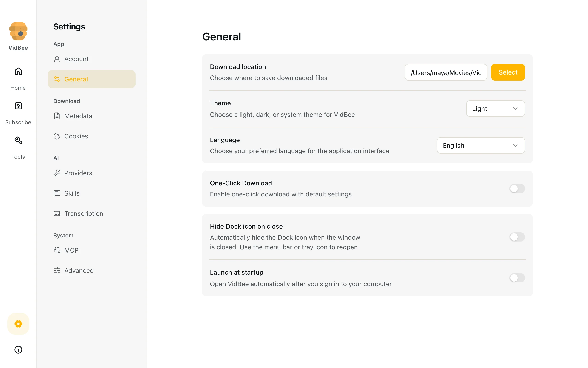
Task: Open the About info icon
Action: (x=18, y=350)
